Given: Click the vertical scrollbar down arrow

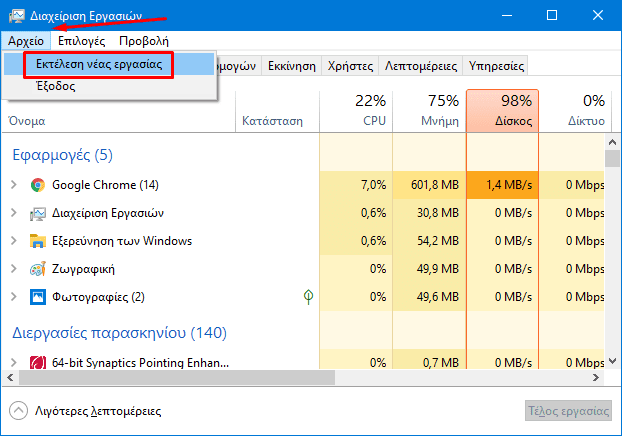Looking at the screenshot, I should click(x=612, y=362).
